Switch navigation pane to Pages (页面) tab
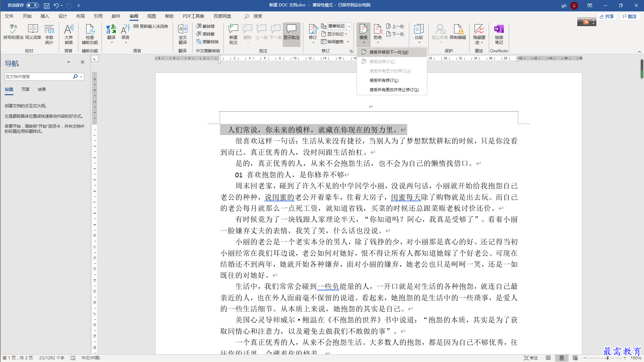The image size is (644, 362). click(x=25, y=89)
